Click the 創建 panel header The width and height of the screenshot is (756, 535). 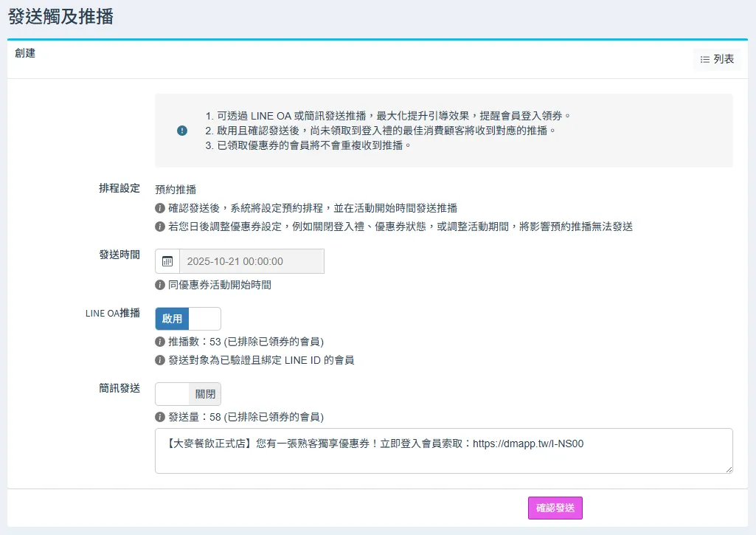tap(25, 53)
